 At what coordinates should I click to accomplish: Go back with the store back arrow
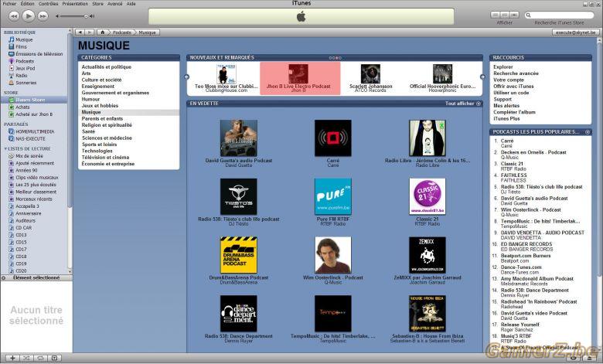pyautogui.click(x=80, y=32)
